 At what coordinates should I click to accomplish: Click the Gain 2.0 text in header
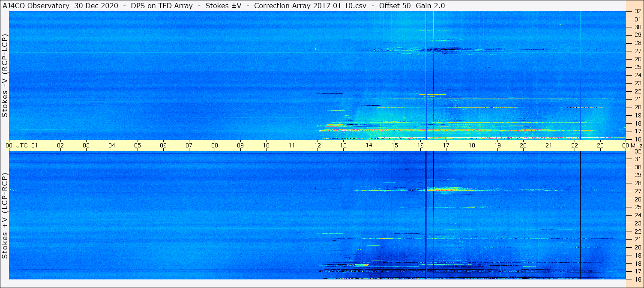click(x=430, y=6)
